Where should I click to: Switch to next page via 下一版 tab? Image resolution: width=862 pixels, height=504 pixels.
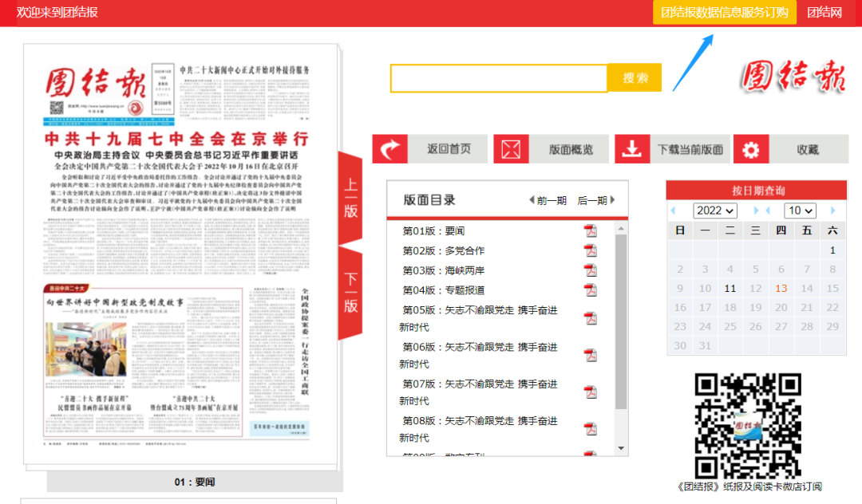coord(350,292)
